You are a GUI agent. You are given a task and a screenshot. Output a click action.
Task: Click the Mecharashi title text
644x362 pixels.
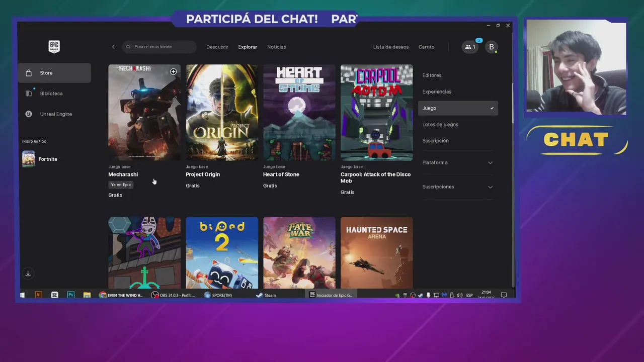coord(123,174)
